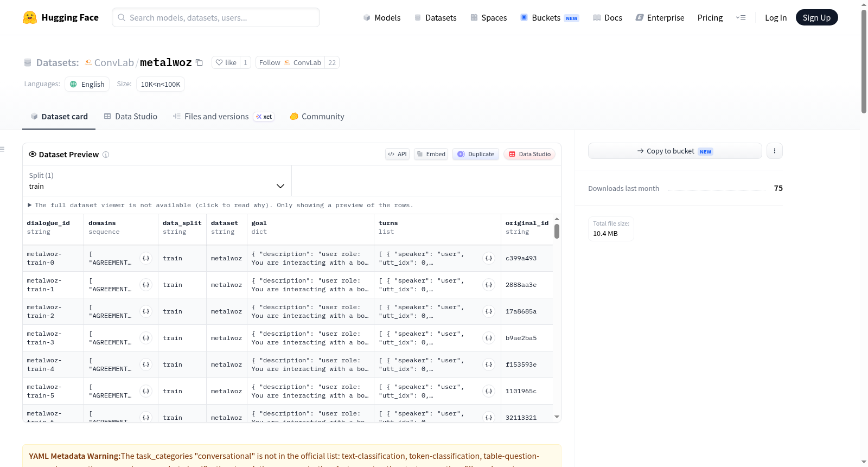Click the table scroll up arrow

tap(557, 219)
